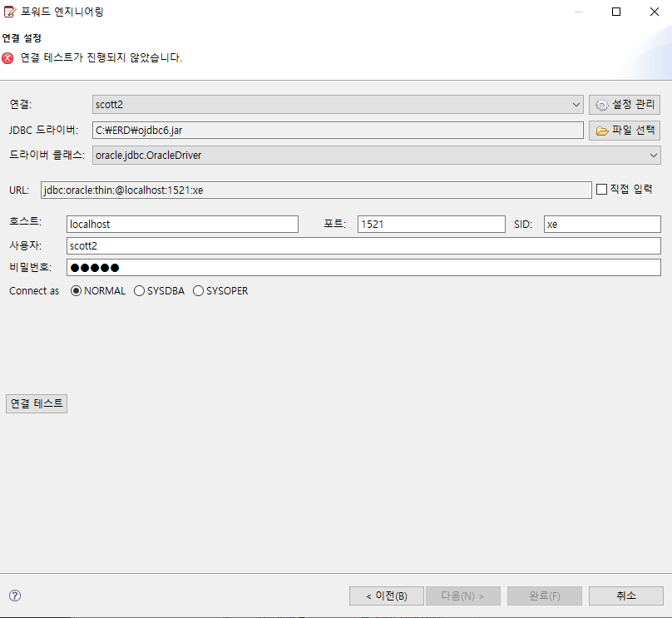Open the 드라이버 클래스 dropdown
Image resolution: width=672 pixels, height=618 pixels.
[376, 156]
